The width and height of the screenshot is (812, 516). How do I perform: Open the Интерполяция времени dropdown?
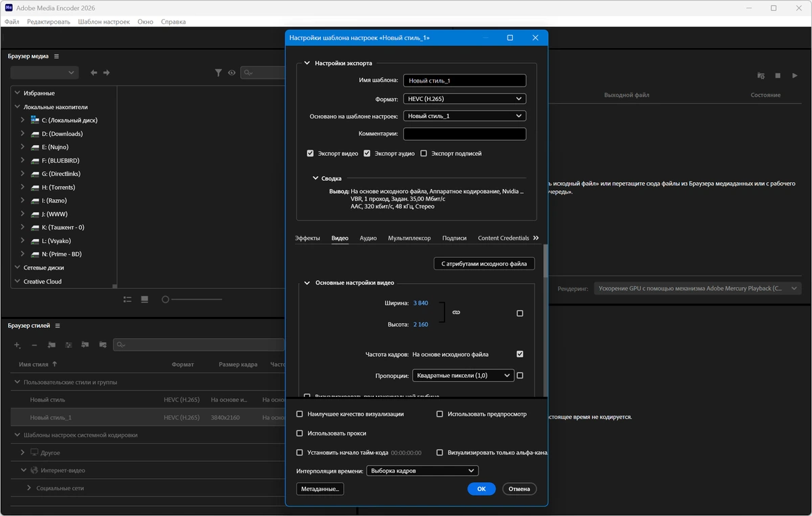click(x=422, y=471)
